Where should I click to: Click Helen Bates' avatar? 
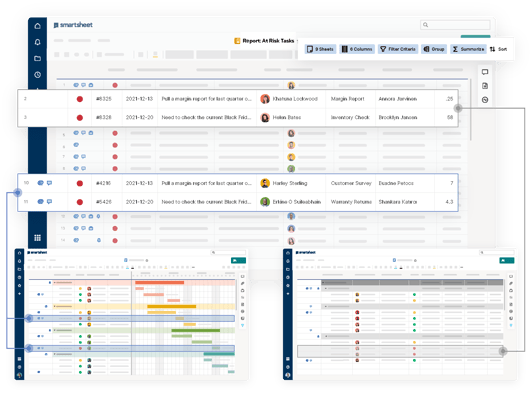265,118
